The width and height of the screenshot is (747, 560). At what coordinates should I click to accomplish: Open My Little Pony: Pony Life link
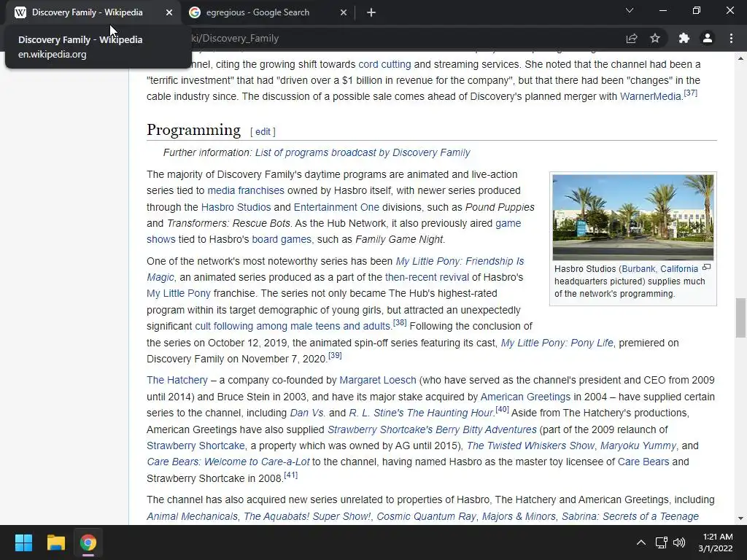[557, 343]
